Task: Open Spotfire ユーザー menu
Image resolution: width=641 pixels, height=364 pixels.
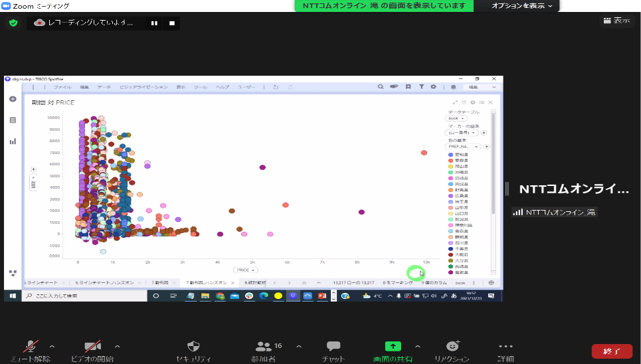Action: pyautogui.click(x=246, y=87)
